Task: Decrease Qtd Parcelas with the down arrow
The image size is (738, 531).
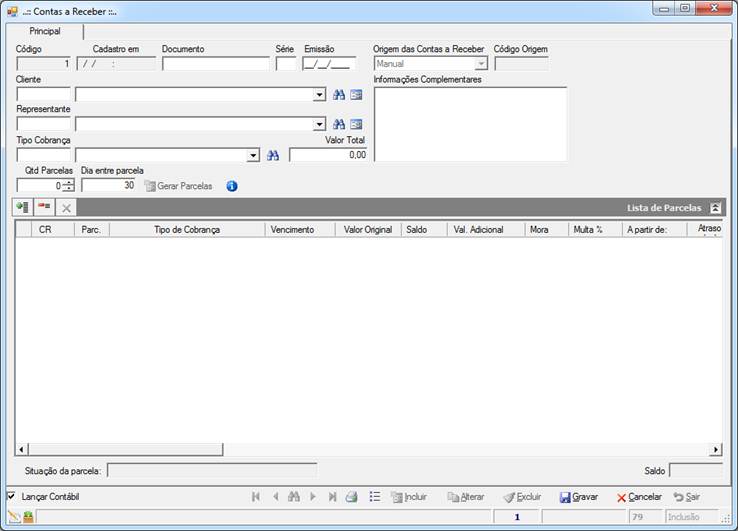Action: click(x=69, y=188)
